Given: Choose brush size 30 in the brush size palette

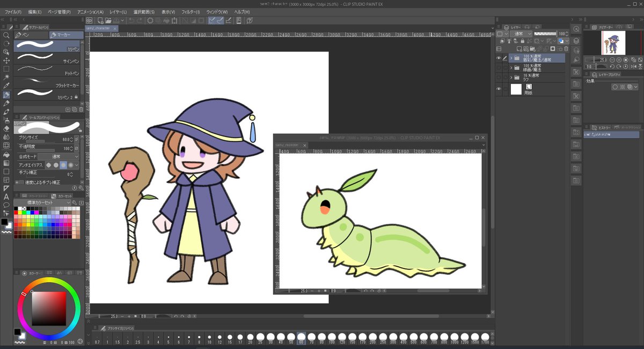Looking at the screenshot, I should [x=270, y=338].
